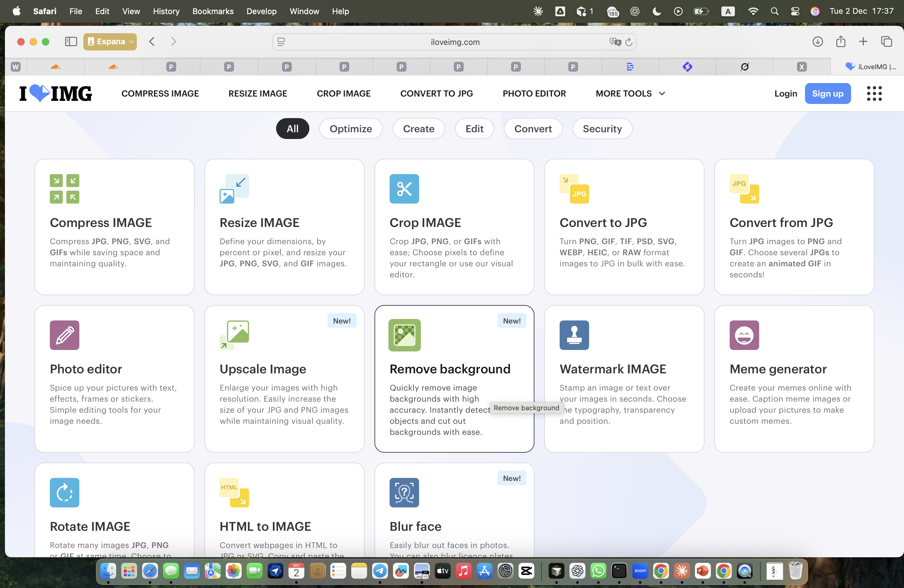This screenshot has width=904, height=588.
Task: Enable the Security filter
Action: (602, 128)
